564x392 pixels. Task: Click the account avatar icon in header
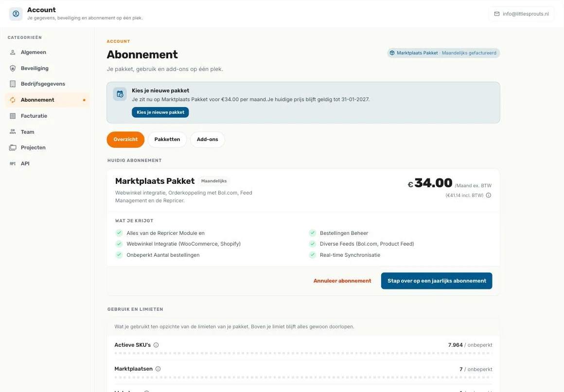tap(16, 14)
